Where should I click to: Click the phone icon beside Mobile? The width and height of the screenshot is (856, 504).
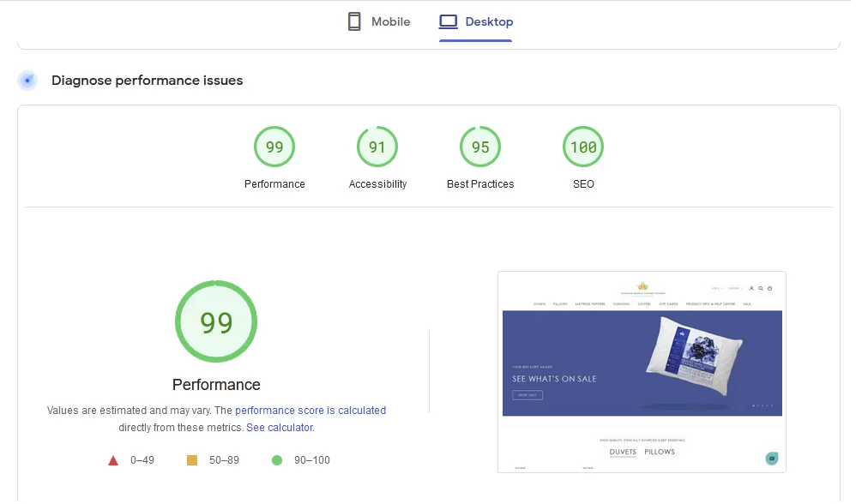(354, 21)
